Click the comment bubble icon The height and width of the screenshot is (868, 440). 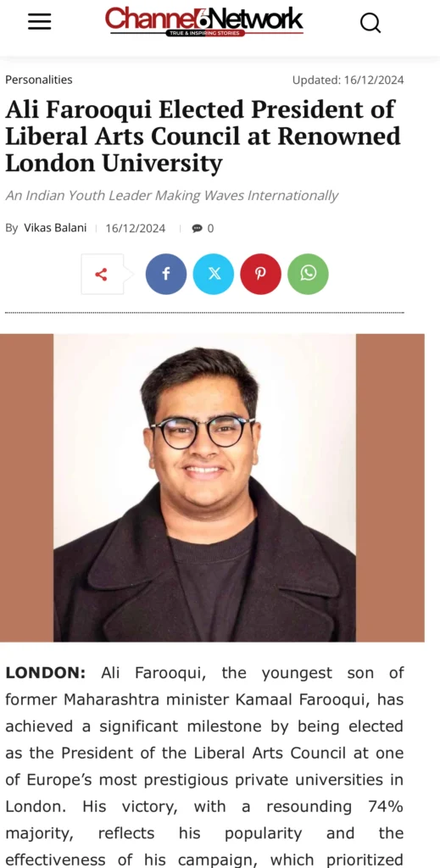197,228
